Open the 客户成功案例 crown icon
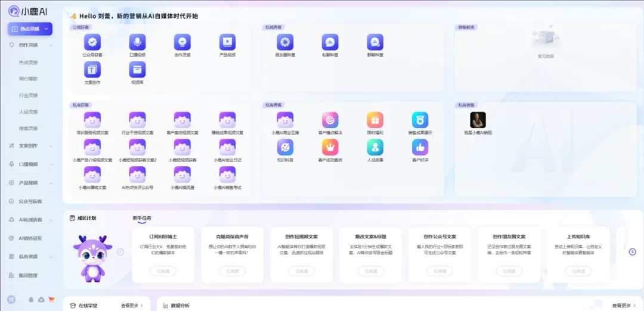The width and height of the screenshot is (644, 311). point(330,147)
